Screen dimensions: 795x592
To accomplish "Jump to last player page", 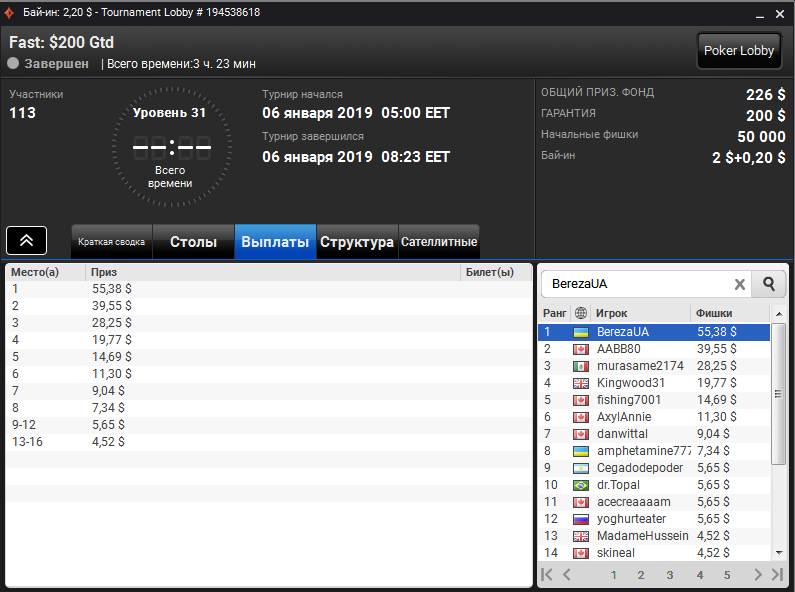I will (777, 574).
